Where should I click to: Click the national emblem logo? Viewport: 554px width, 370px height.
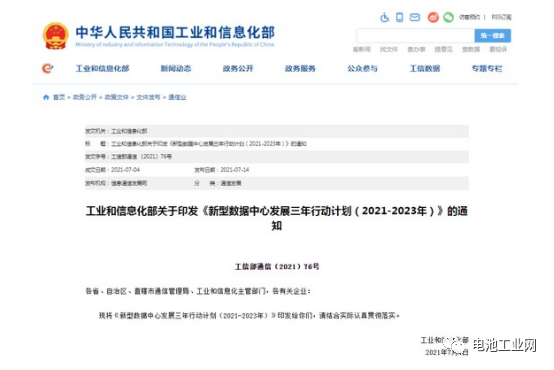(x=55, y=36)
